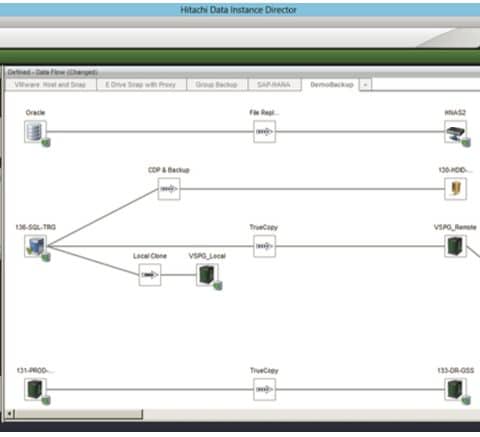Image resolution: width=480 pixels, height=437 pixels.
Task: Select the 131-PROD storage node
Action: point(35,390)
